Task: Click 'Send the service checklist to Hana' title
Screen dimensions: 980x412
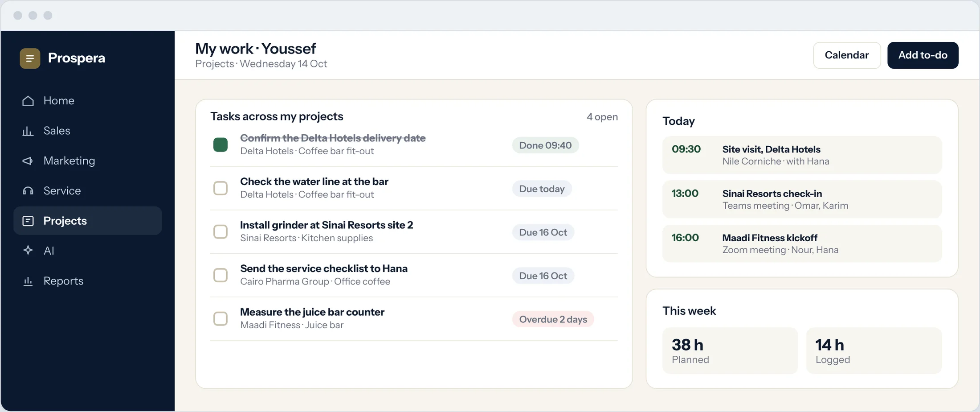Action: tap(324, 268)
